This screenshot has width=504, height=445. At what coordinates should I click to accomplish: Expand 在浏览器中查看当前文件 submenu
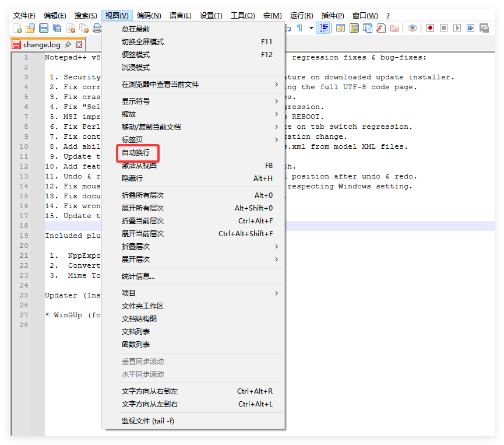coord(193,85)
